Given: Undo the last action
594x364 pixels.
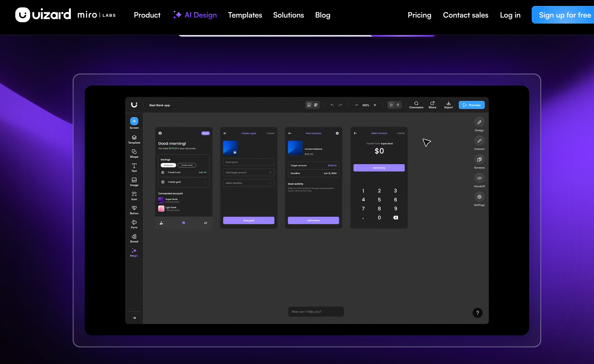Looking at the screenshot, I should point(332,105).
